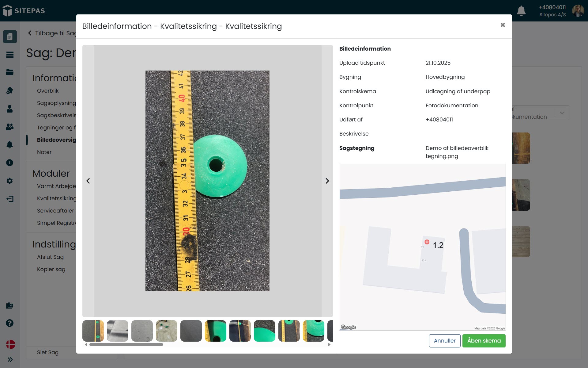This screenshot has width=588, height=368.
Task: Click the green Åben skema button
Action: [x=484, y=341]
